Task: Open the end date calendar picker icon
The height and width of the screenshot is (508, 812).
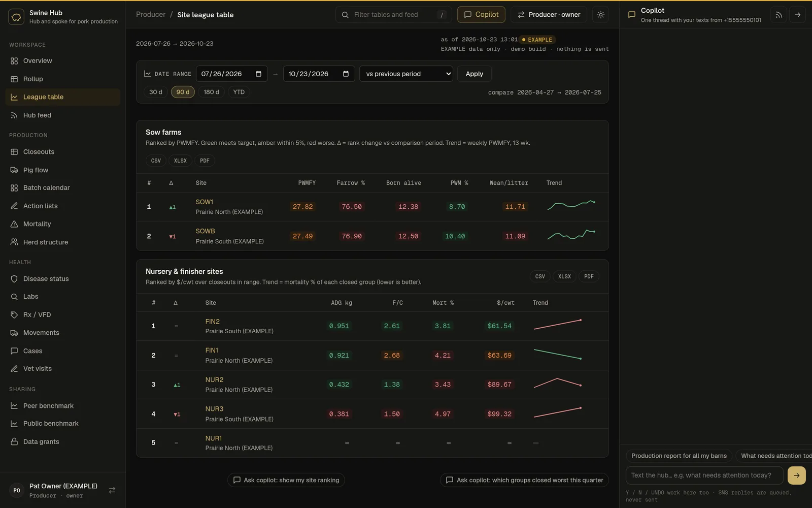Action: [x=346, y=74]
